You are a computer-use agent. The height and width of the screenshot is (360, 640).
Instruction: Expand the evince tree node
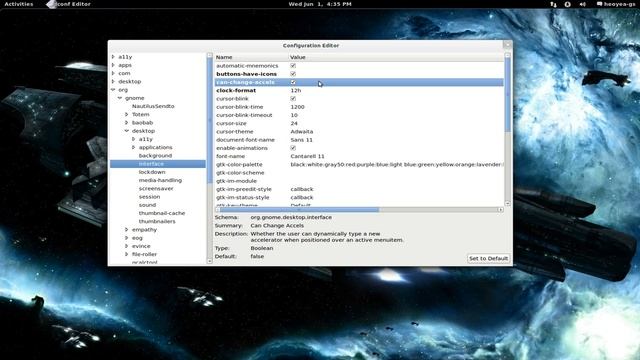pos(127,246)
